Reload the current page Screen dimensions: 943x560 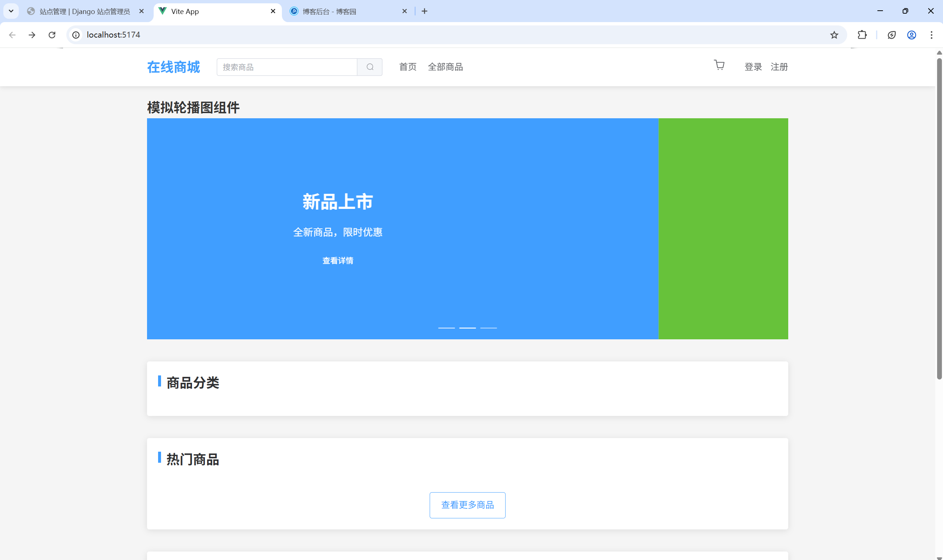tap(52, 35)
